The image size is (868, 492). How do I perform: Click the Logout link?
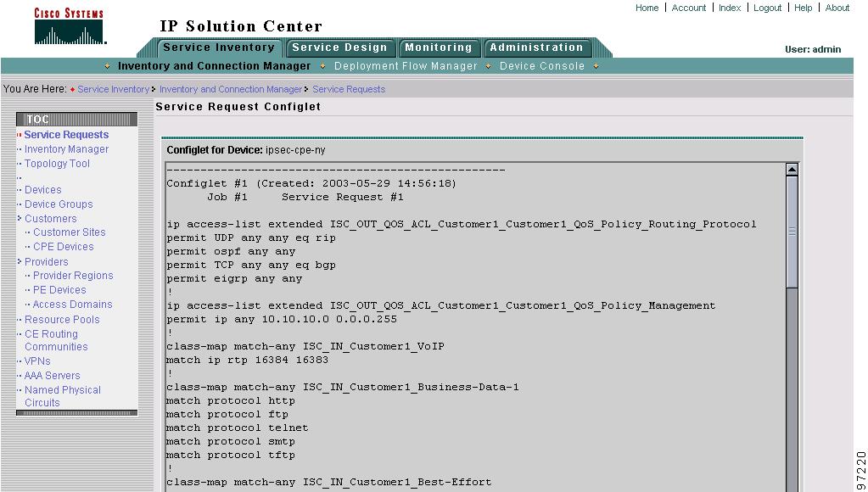click(x=767, y=8)
